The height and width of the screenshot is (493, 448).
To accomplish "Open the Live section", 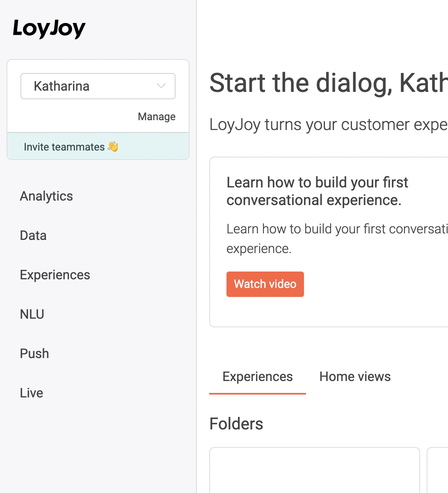I will (x=31, y=393).
